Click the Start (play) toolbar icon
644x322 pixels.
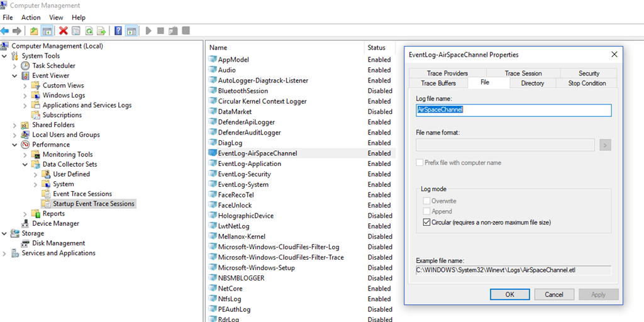148,31
